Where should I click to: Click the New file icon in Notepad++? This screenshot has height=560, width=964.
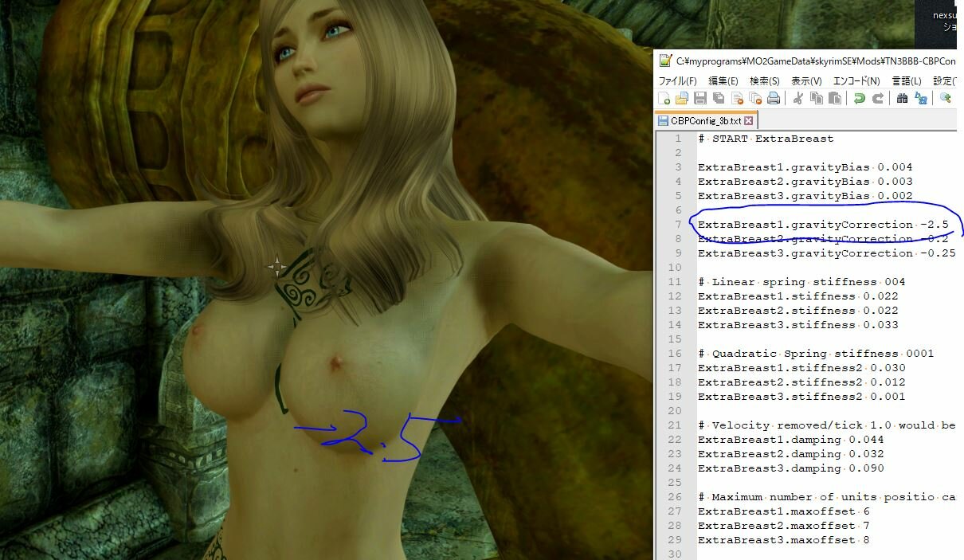coord(664,99)
